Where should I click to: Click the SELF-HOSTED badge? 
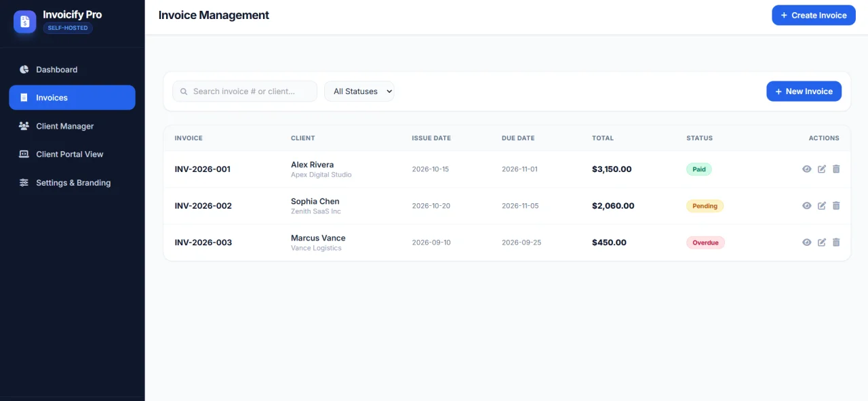click(x=68, y=28)
